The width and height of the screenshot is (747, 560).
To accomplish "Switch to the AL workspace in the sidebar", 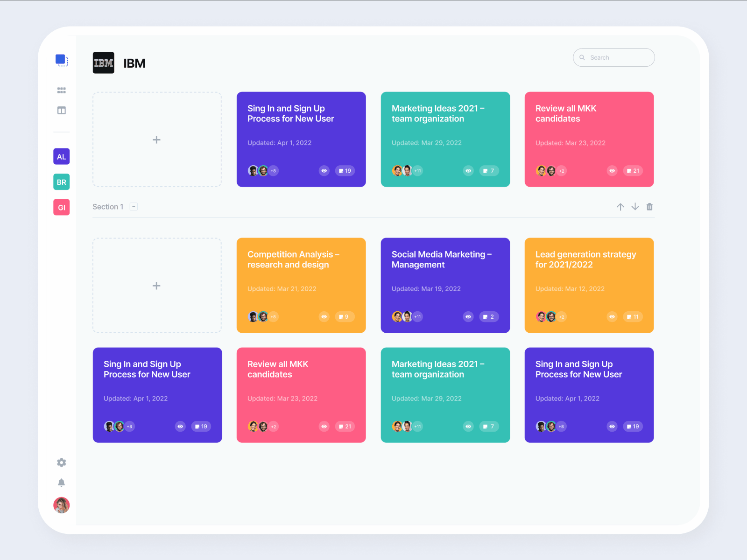I will (x=61, y=157).
